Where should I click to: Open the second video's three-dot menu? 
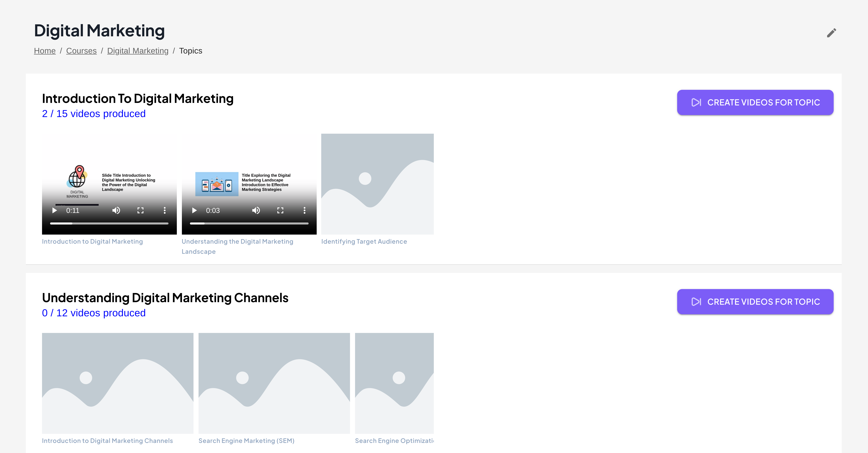click(x=304, y=210)
